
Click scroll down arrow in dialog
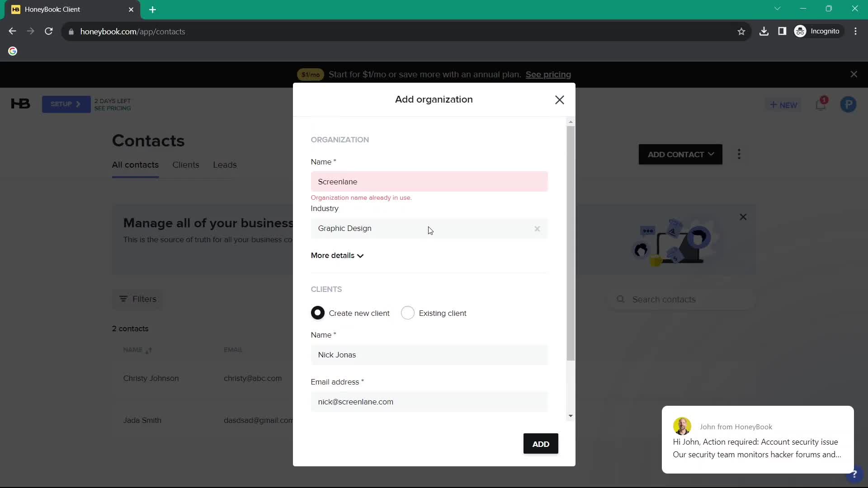(571, 416)
